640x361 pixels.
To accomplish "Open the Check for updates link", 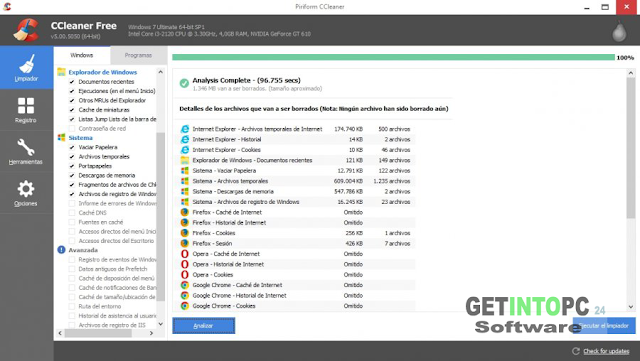I will [606, 351].
